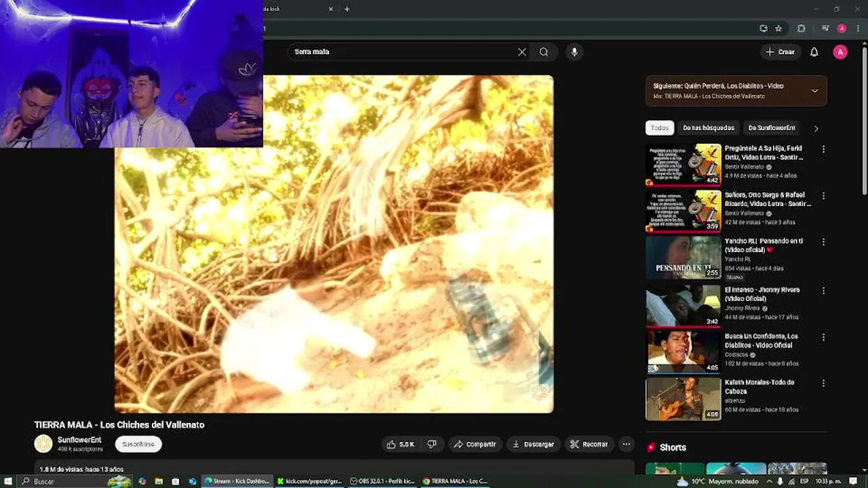Clear the YouTube search box with the X icon
The image size is (868, 488).
pyautogui.click(x=522, y=52)
